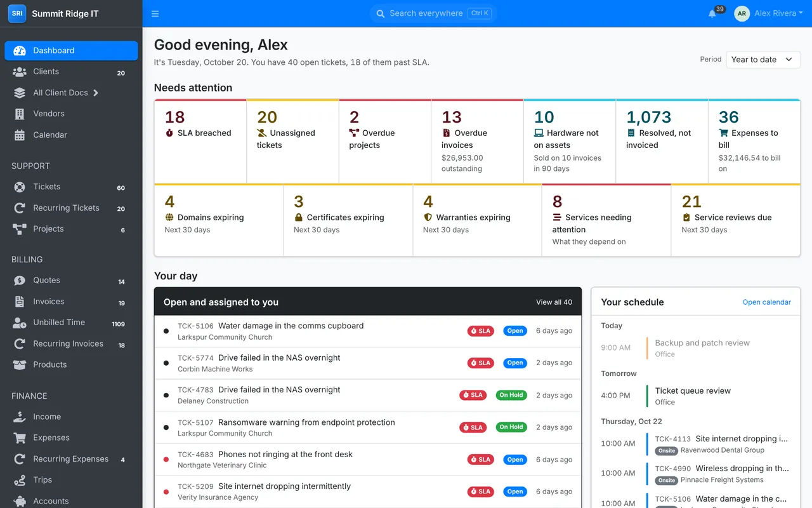Expand the All Client Docs chevron
This screenshot has width=812, height=508.
click(96, 93)
